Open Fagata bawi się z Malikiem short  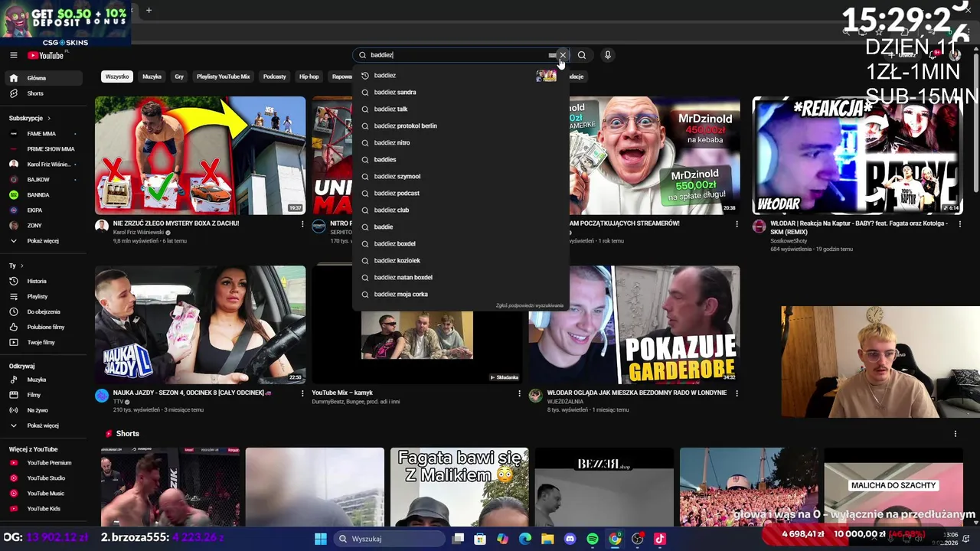click(x=459, y=487)
